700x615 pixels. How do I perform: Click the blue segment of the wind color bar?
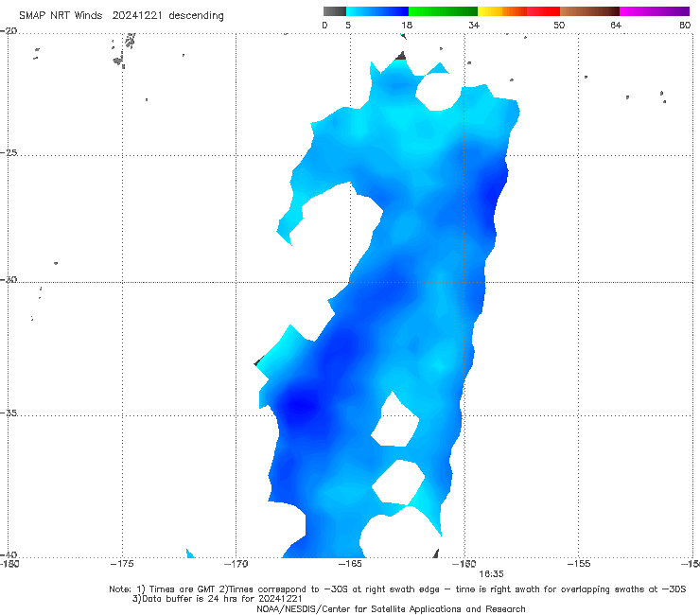click(x=377, y=11)
